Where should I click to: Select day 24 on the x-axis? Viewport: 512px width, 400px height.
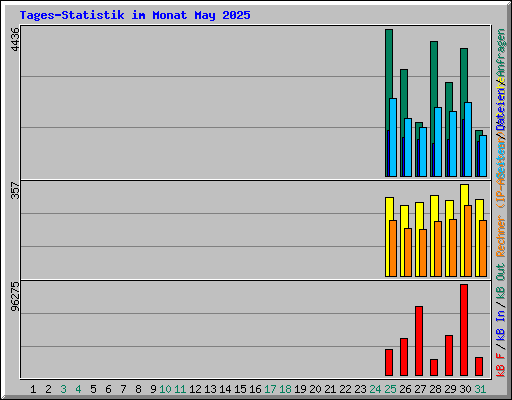(375, 389)
